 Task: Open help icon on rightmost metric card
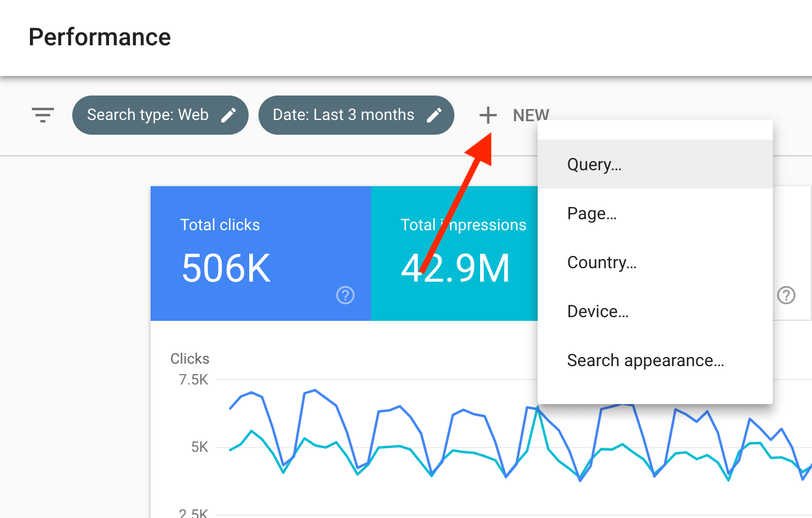pyautogui.click(x=786, y=296)
